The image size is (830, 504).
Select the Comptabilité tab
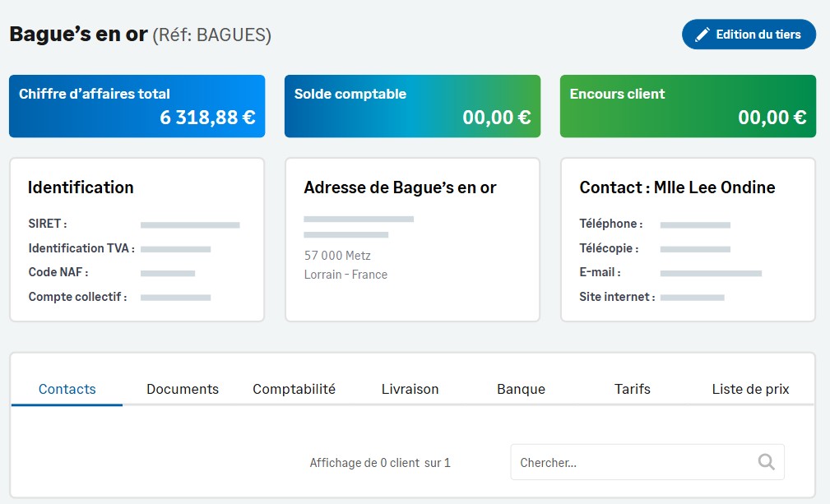pos(294,389)
